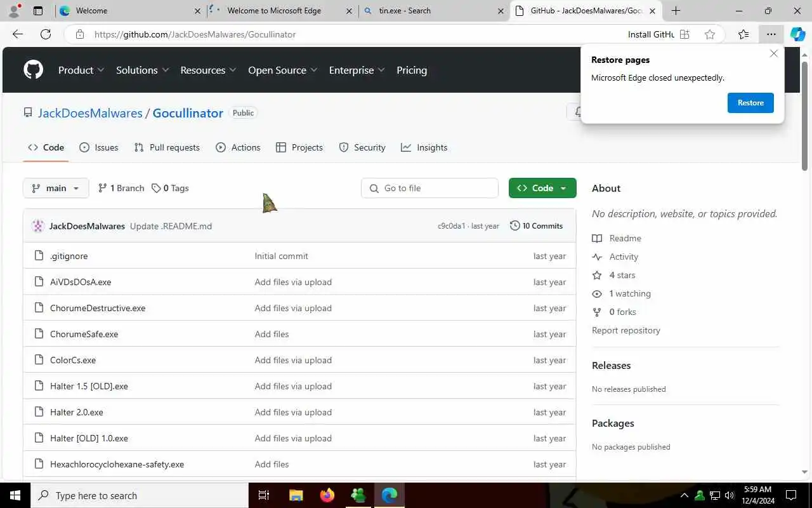
Task: Select the repository Code tab
Action: click(x=46, y=147)
